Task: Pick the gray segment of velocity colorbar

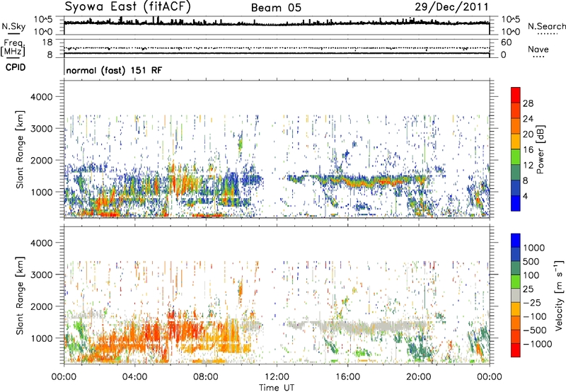Action: tap(516, 296)
